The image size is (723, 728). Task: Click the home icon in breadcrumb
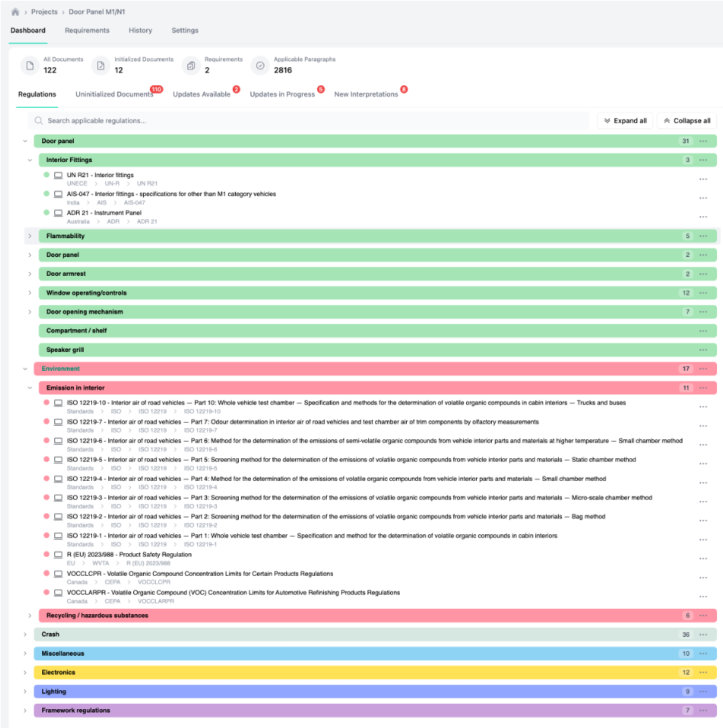[x=15, y=12]
